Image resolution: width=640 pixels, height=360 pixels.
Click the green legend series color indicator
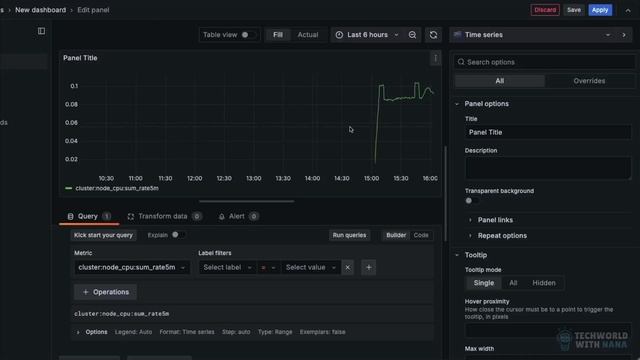69,188
